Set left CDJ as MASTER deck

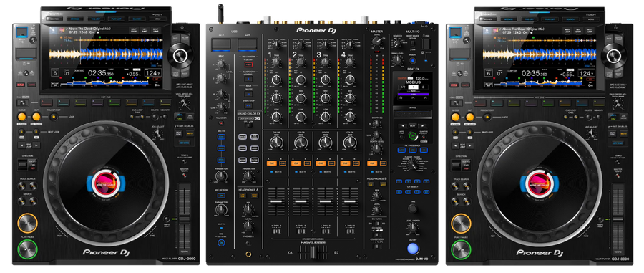pyautogui.click(x=190, y=133)
